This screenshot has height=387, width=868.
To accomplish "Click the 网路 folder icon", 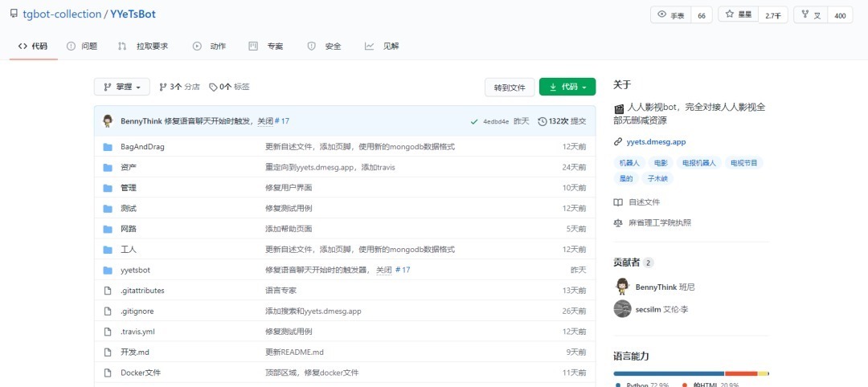I will point(108,229).
